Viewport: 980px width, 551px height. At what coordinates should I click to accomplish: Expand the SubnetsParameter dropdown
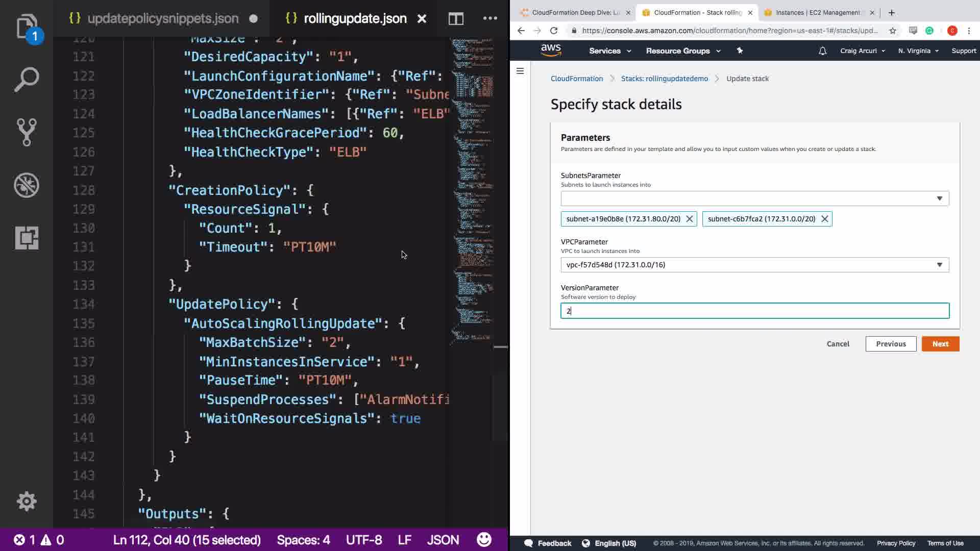coord(939,198)
